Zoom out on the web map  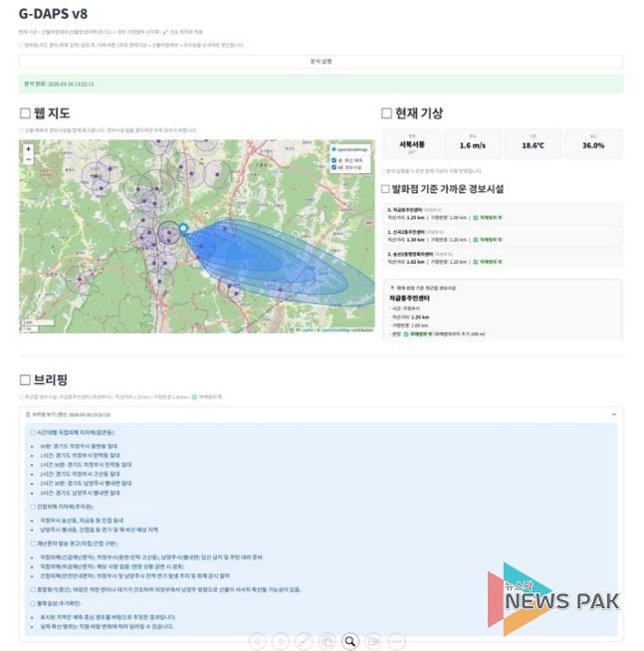pyautogui.click(x=28, y=159)
